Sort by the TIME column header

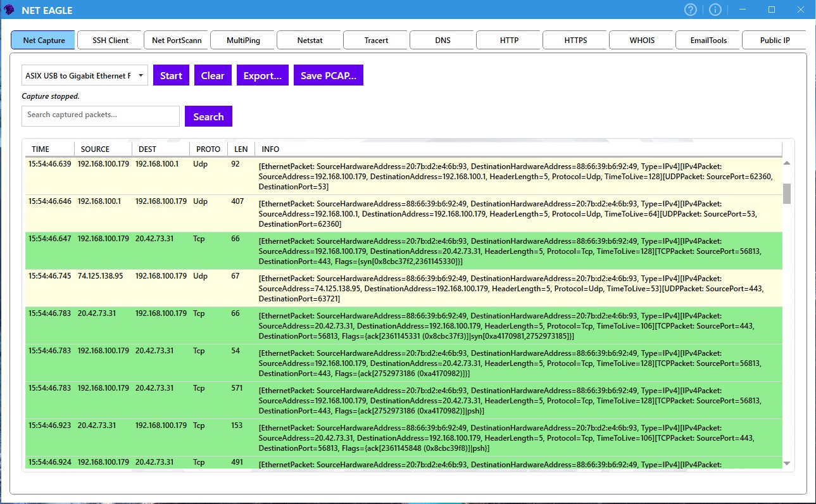(49, 149)
